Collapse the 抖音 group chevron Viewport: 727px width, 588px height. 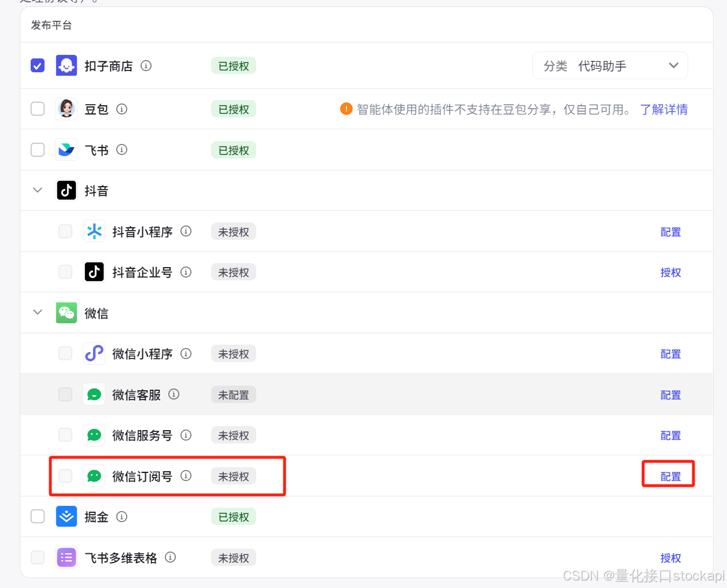click(x=38, y=190)
